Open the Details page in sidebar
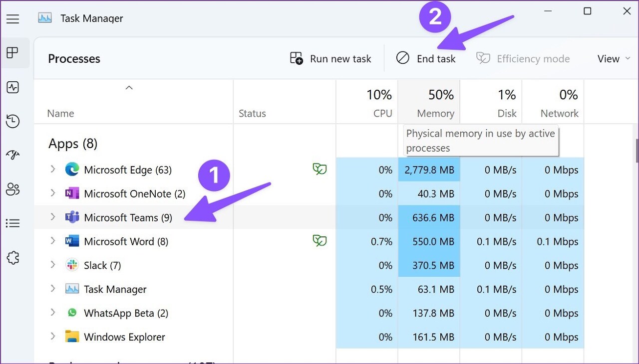The image size is (639, 364). pos(12,223)
